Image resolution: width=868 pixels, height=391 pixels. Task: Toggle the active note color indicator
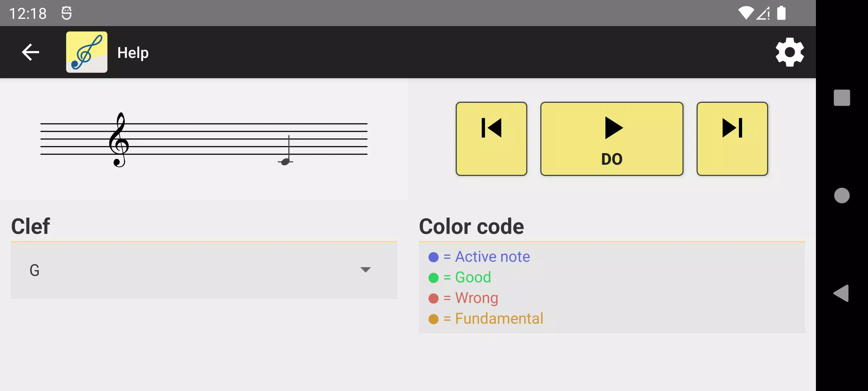click(x=434, y=256)
